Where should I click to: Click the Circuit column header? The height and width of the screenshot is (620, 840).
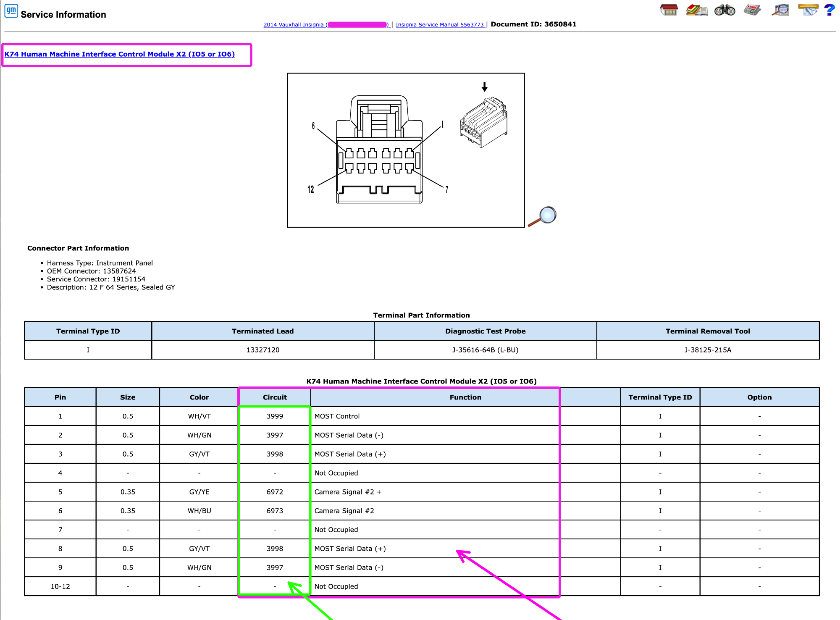coord(275,397)
